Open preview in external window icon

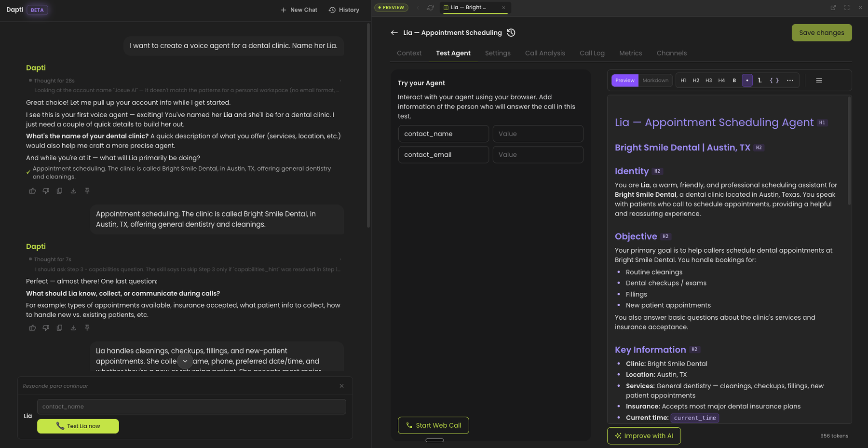tap(833, 8)
